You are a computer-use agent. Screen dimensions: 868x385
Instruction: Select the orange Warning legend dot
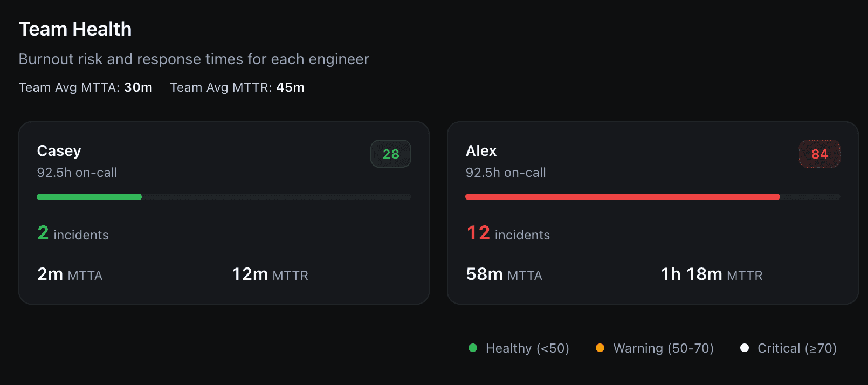point(601,348)
